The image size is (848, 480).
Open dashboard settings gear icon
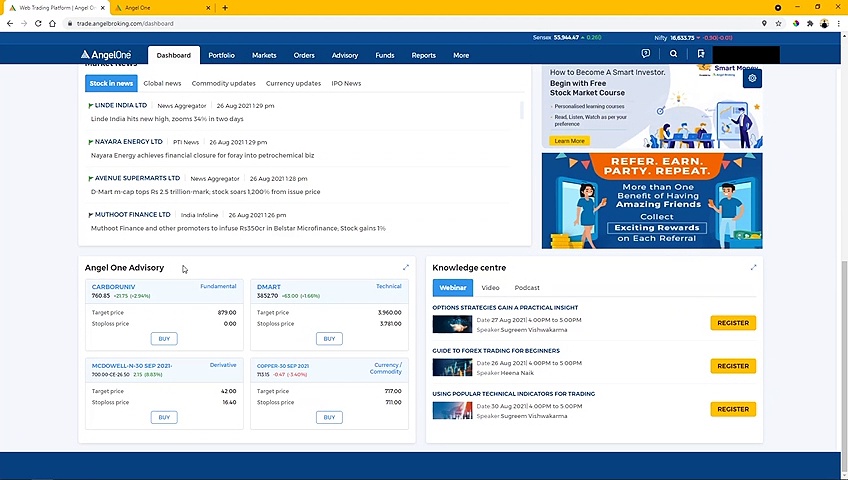pyautogui.click(x=752, y=78)
